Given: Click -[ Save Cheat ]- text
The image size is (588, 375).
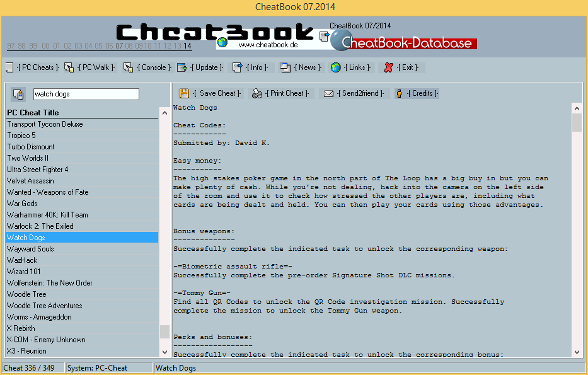Looking at the screenshot, I should 217,93.
